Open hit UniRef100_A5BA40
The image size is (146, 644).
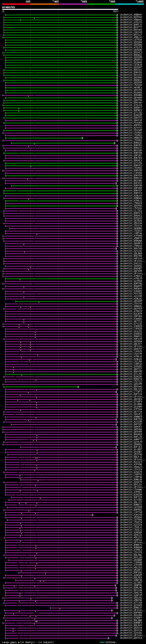(x=131, y=15)
